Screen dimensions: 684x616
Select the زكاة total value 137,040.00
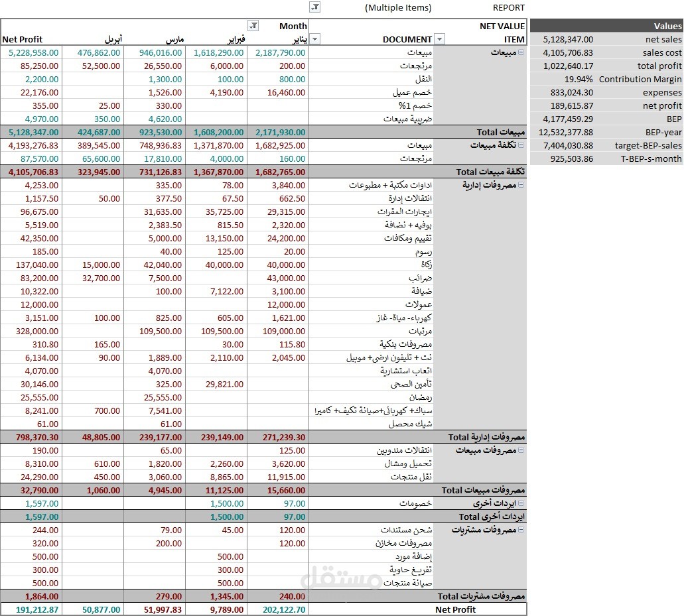tap(36, 265)
